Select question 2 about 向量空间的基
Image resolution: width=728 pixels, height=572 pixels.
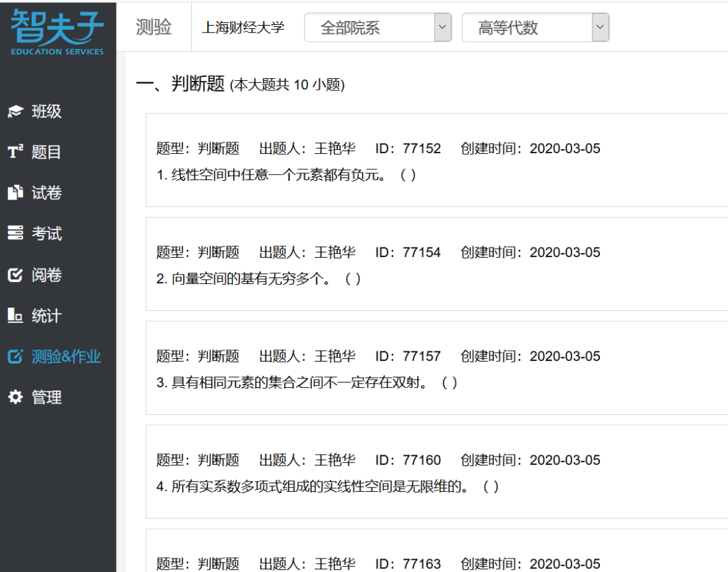pos(243,279)
